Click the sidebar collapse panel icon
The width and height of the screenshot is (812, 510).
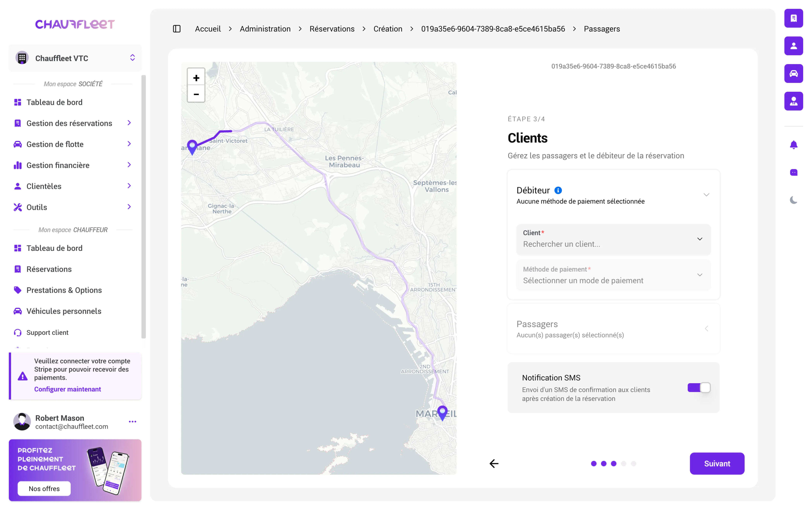coord(177,29)
